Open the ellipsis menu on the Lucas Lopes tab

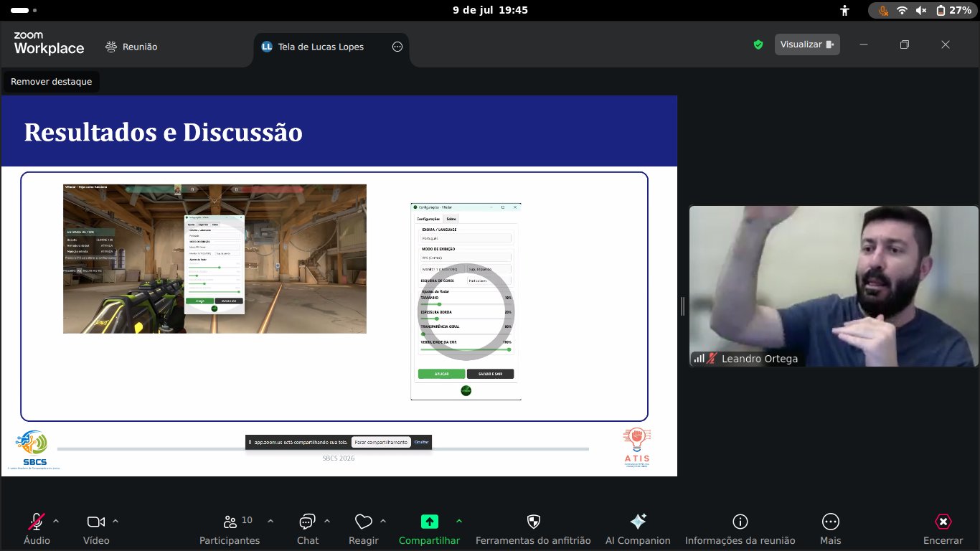click(x=397, y=47)
